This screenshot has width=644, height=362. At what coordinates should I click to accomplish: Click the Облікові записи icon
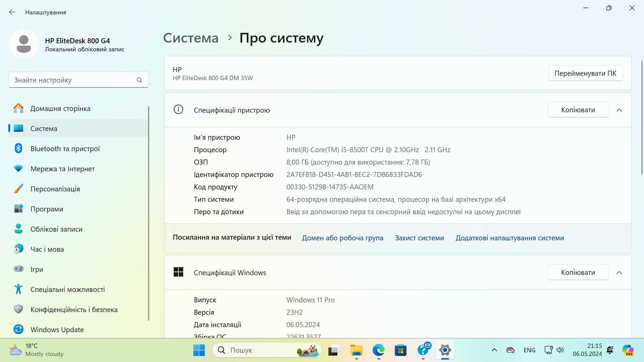18,229
